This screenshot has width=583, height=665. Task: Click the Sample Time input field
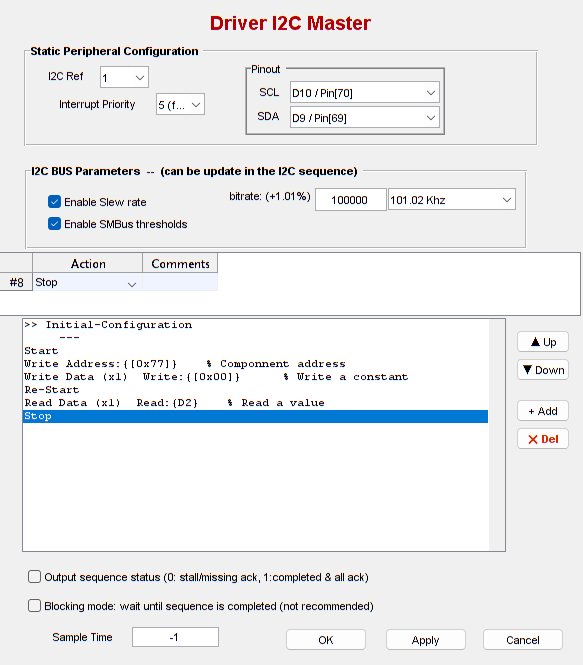coord(175,637)
